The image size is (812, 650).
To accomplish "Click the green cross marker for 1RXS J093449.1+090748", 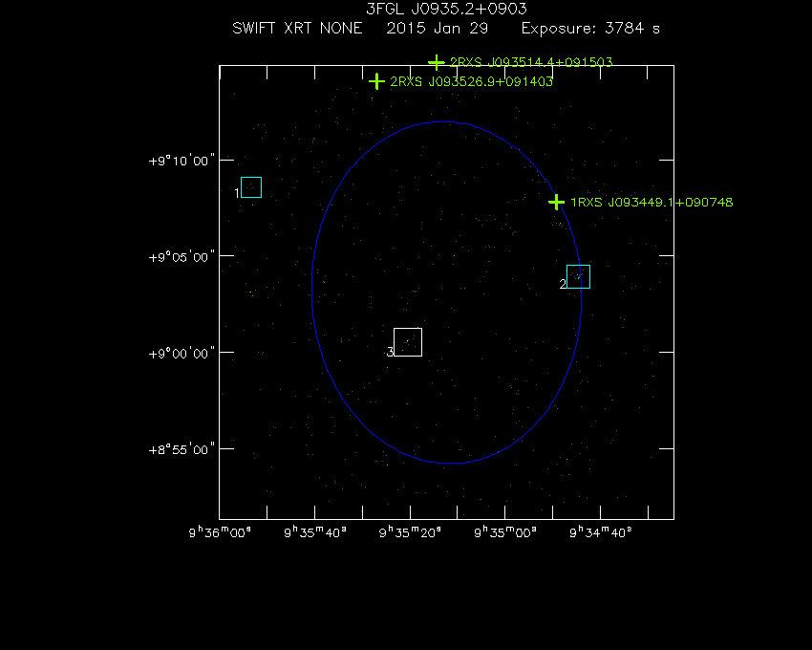I will coord(556,202).
